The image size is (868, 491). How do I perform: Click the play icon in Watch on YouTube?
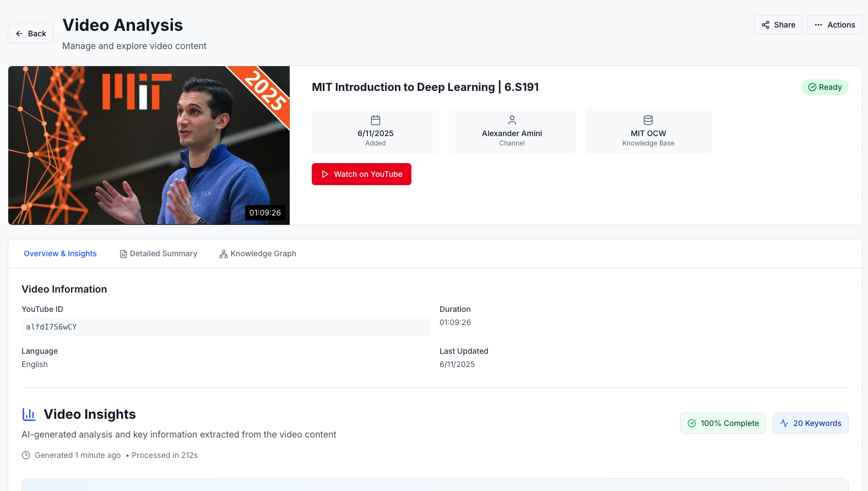pos(325,174)
